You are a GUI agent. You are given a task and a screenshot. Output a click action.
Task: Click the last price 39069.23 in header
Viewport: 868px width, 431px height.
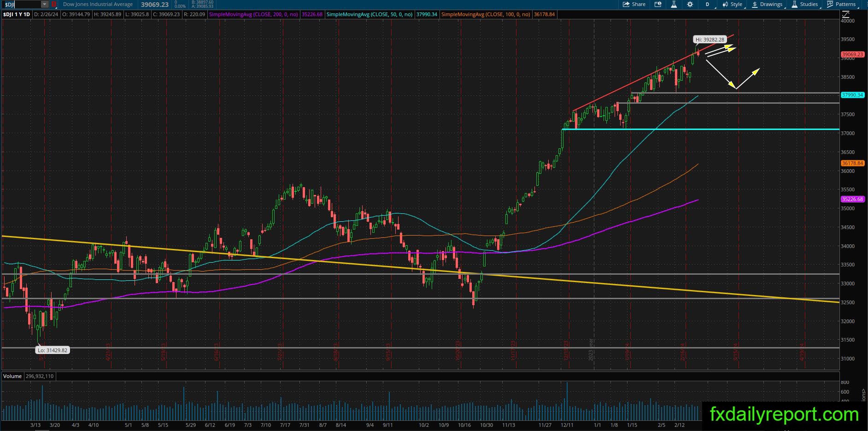click(x=155, y=5)
